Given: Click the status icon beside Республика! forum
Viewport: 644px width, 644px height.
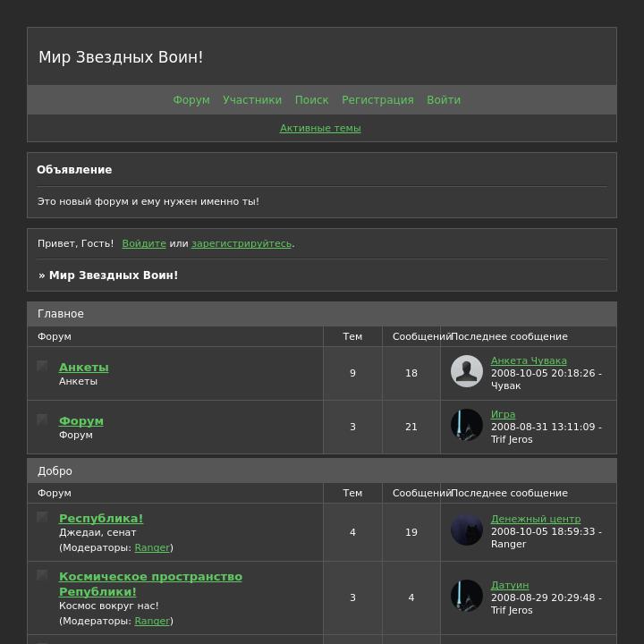Looking at the screenshot, I should tap(42, 517).
